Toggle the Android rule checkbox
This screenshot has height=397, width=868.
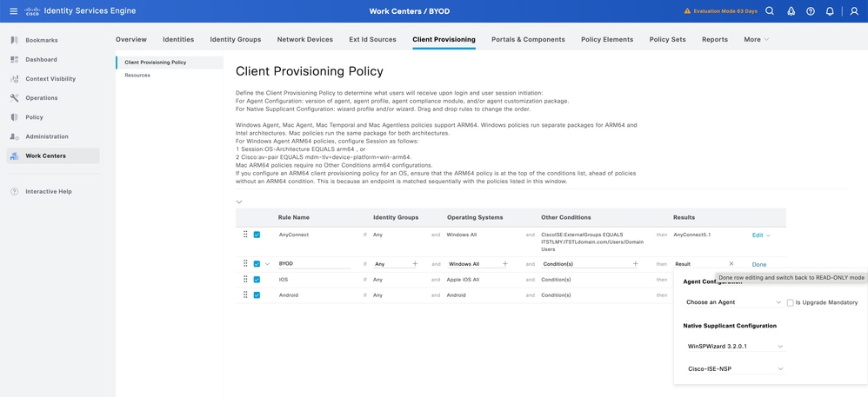coord(257,294)
